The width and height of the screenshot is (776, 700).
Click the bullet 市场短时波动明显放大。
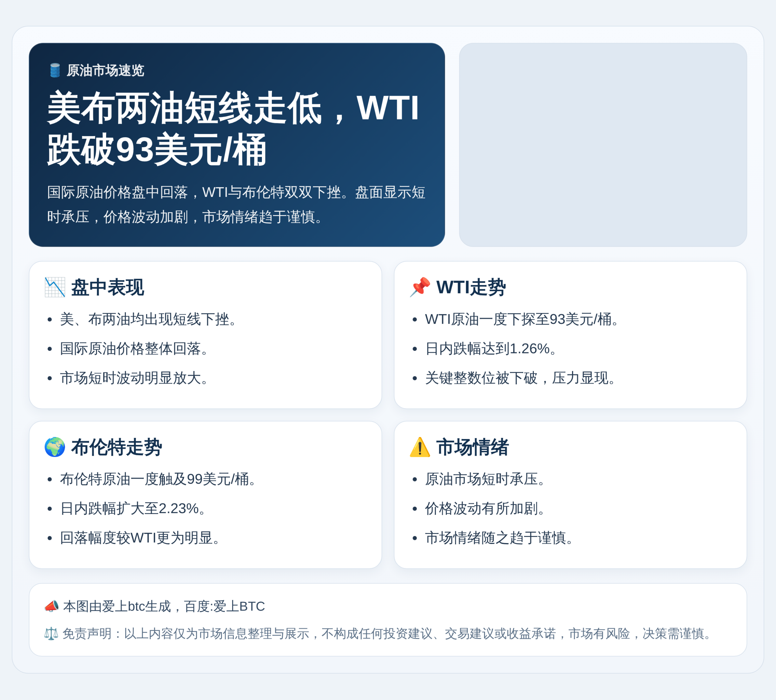[134, 378]
